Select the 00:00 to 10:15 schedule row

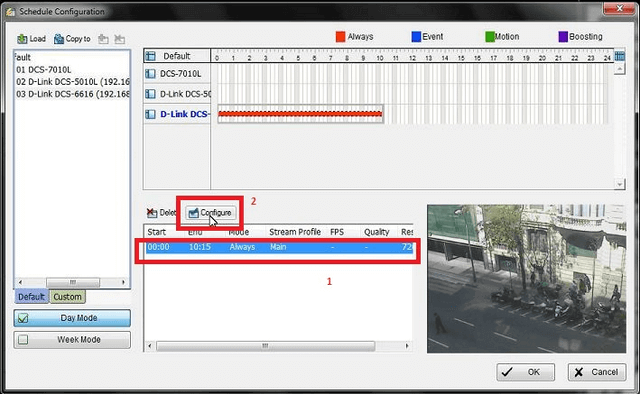pyautogui.click(x=279, y=247)
